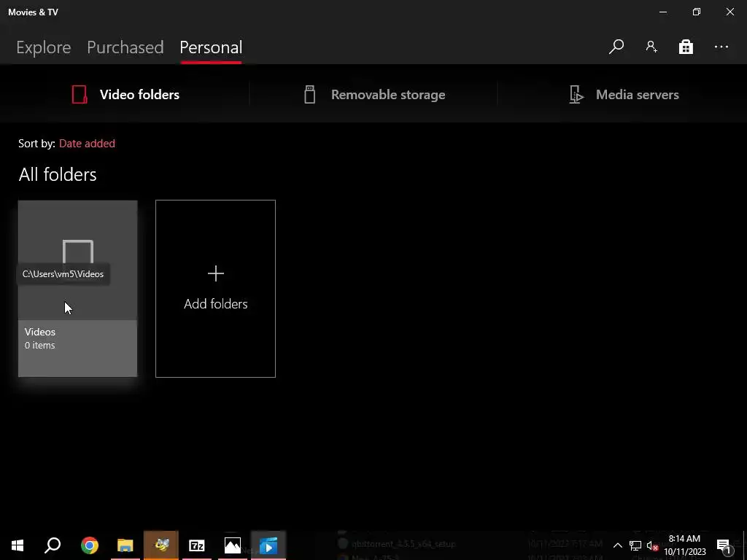
Task: Switch to the Explore tab
Action: point(43,47)
